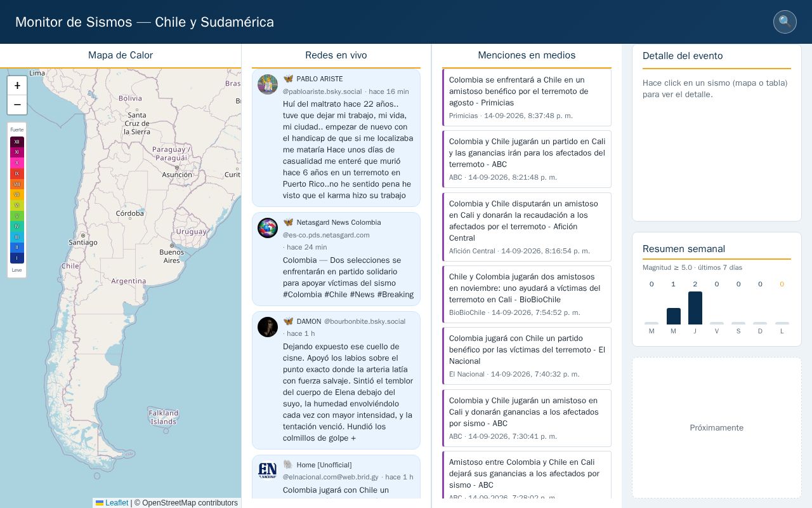Click the Asunción label on the map
Viewport: 812px width, 508px height.
coord(177,175)
